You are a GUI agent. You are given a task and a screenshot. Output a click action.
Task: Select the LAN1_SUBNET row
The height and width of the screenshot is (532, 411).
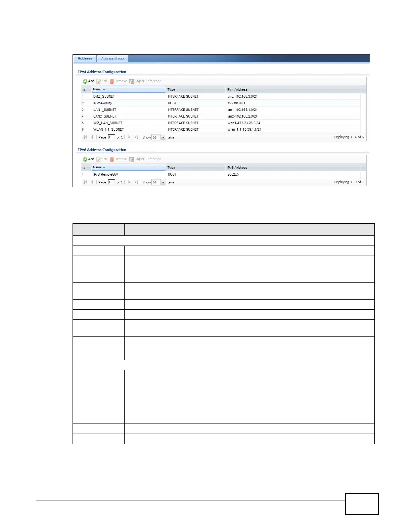(221, 110)
